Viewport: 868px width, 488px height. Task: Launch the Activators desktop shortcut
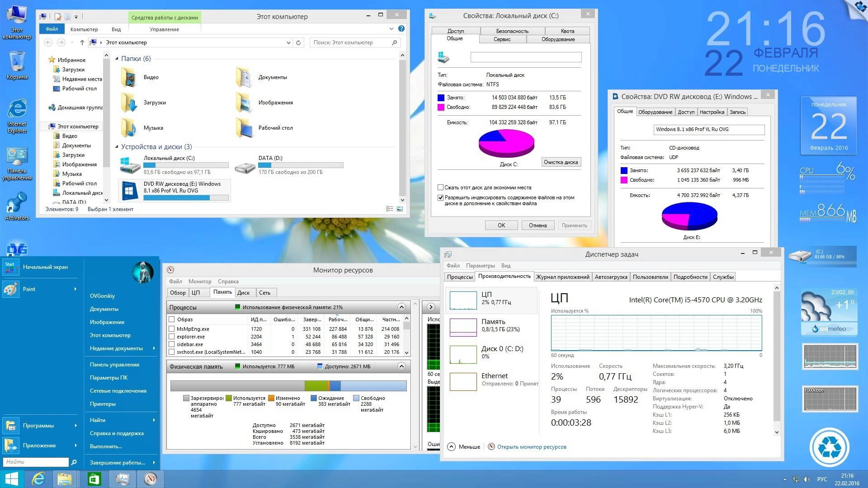tap(17, 203)
